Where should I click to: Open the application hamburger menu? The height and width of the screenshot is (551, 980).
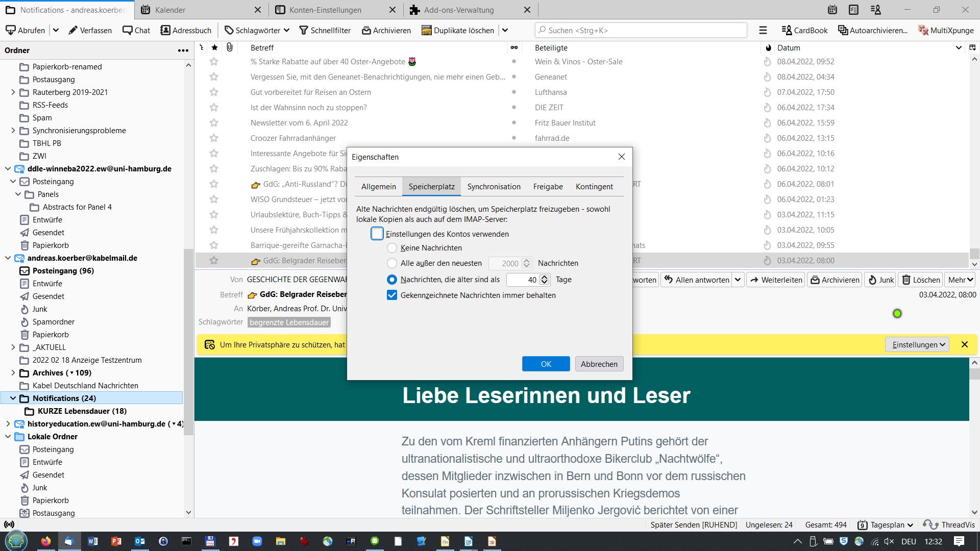[x=763, y=31]
